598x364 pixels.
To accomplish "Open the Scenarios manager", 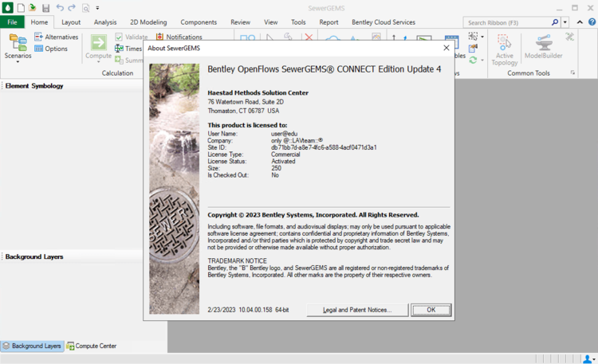I will click(x=18, y=45).
